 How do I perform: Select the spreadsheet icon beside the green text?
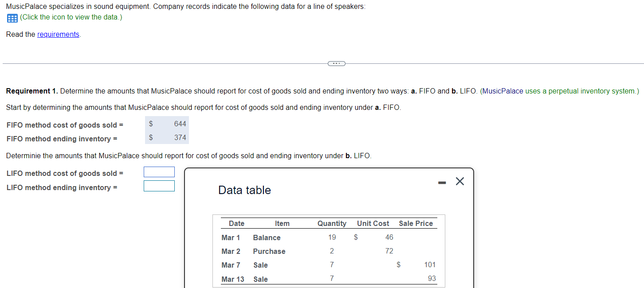tap(11, 18)
